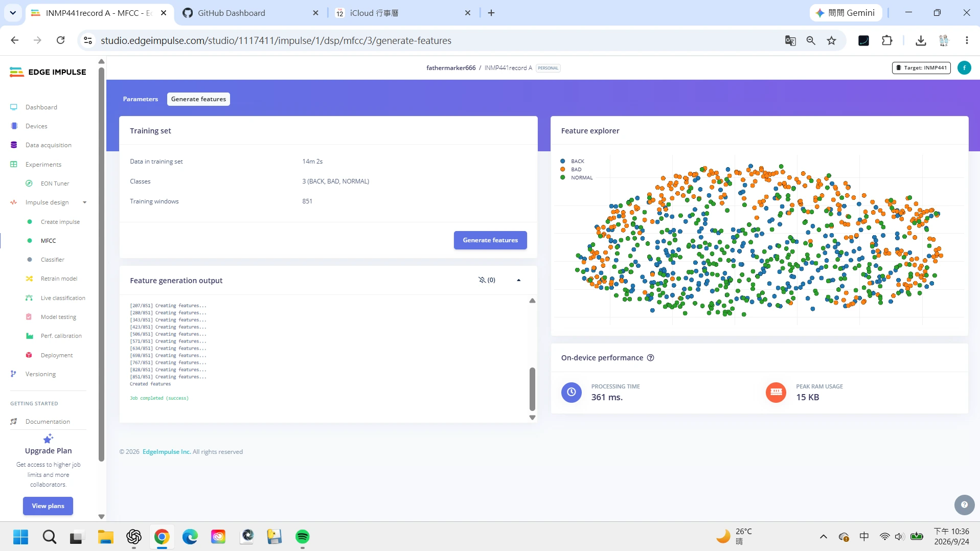Click the output log scrollbar thumb

pyautogui.click(x=532, y=388)
